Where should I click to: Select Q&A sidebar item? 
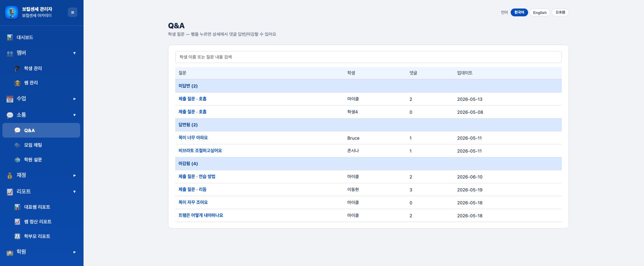[41, 130]
